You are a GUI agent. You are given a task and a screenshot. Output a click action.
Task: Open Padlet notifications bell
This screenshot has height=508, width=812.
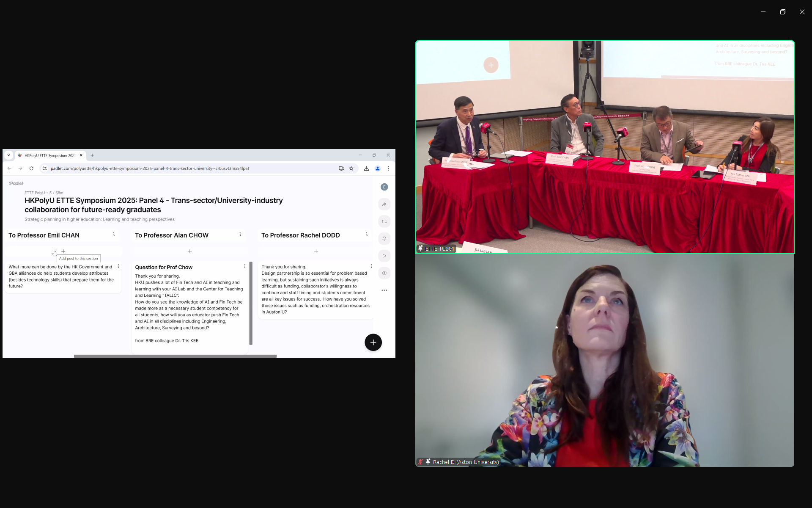pos(384,239)
